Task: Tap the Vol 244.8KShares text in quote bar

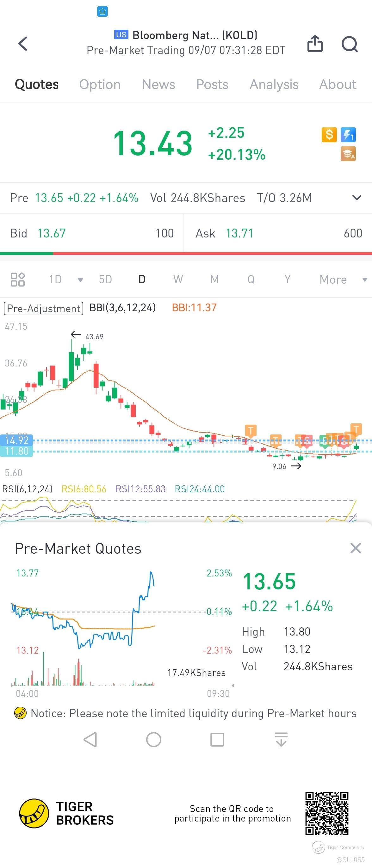Action: tap(198, 198)
